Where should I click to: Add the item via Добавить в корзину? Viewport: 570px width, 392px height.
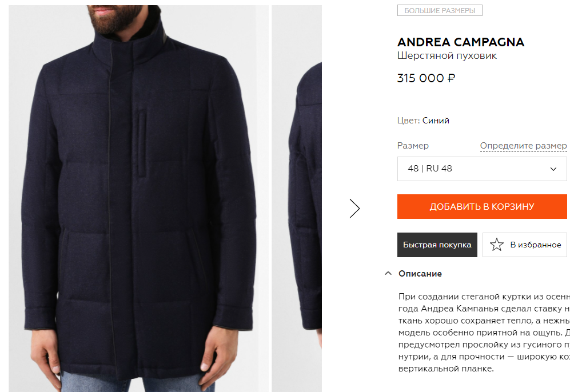[482, 206]
